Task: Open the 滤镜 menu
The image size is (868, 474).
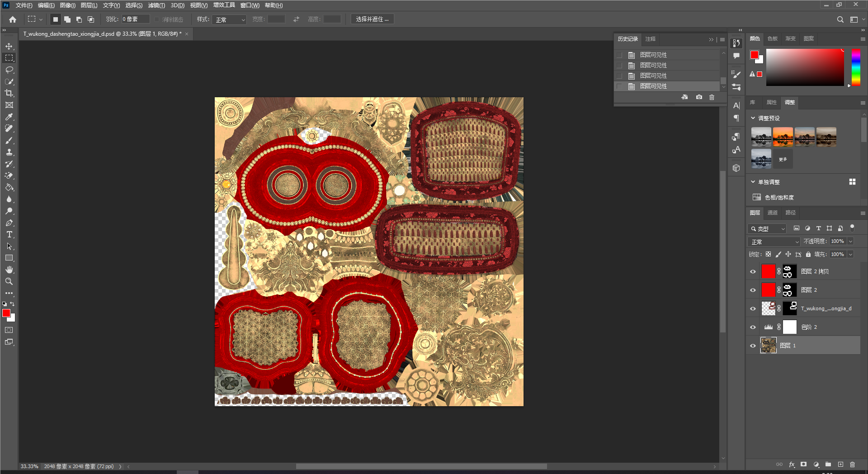Action: pyautogui.click(x=156, y=5)
